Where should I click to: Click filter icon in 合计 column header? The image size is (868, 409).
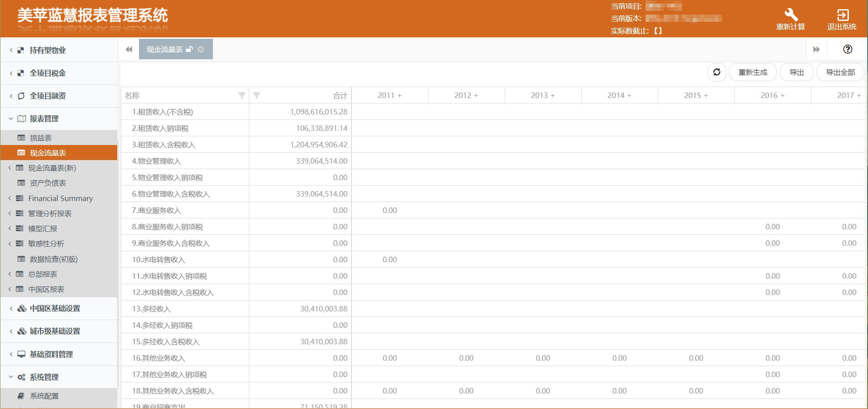tap(257, 95)
